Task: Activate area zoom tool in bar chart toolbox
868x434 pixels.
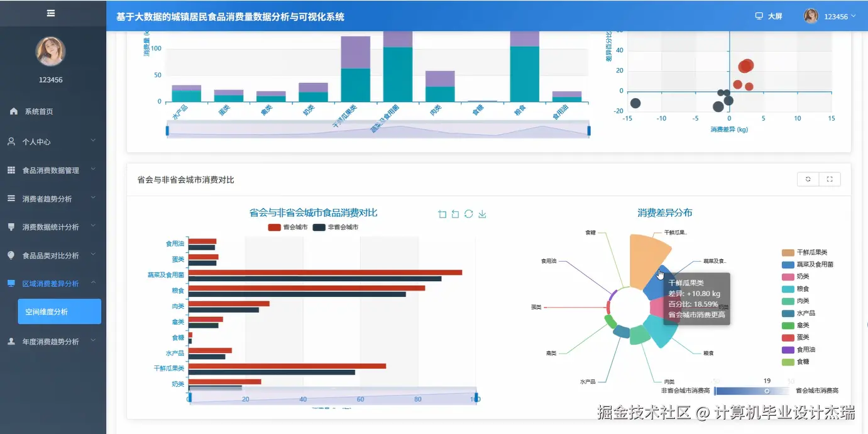Action: tap(442, 214)
